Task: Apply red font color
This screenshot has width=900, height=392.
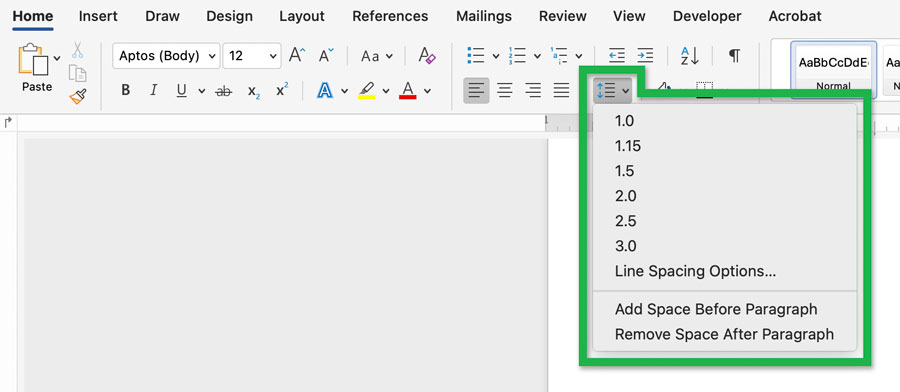Action: point(408,91)
